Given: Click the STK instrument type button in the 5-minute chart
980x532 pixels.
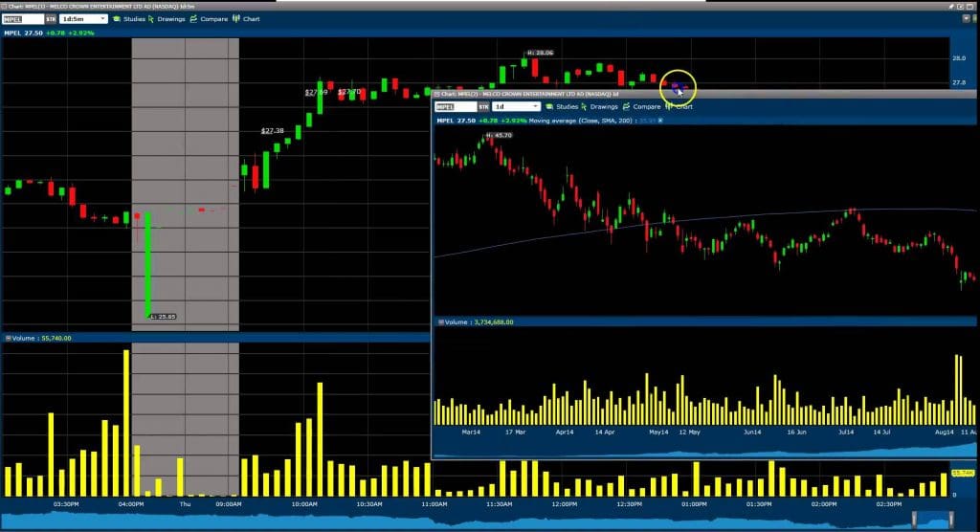Looking at the screenshot, I should point(51,19).
